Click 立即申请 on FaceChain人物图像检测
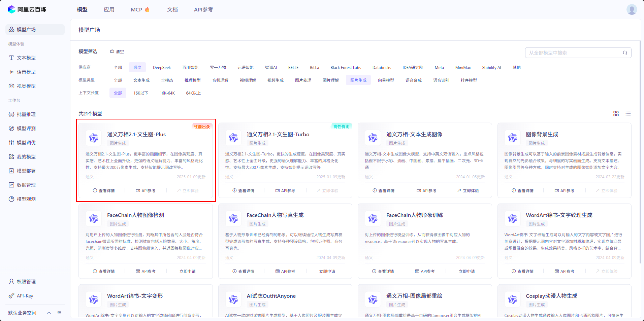Image resolution: width=644 pixels, height=321 pixels. [188, 272]
